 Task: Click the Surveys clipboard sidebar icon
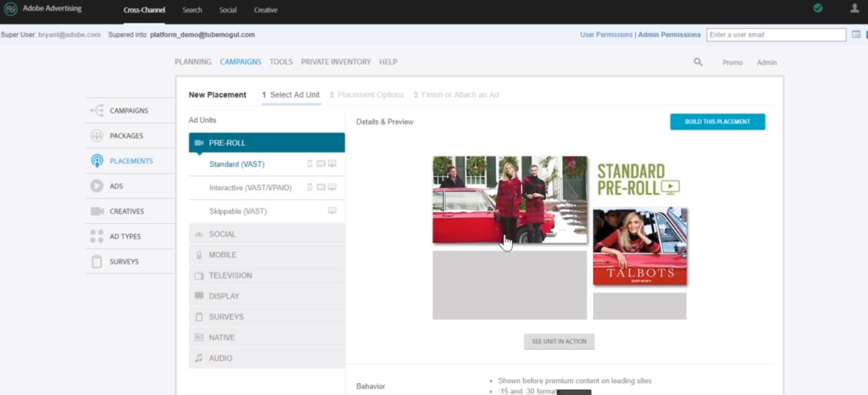pyautogui.click(x=97, y=261)
